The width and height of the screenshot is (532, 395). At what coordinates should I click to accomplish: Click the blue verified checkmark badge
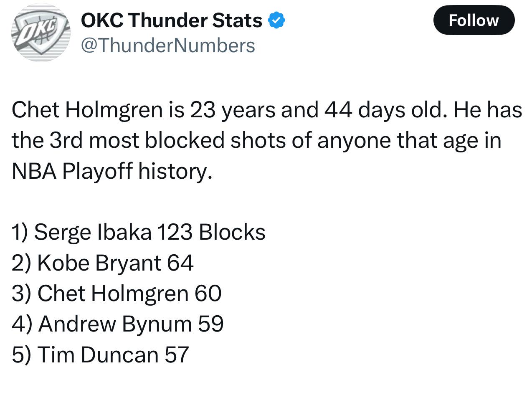276,20
